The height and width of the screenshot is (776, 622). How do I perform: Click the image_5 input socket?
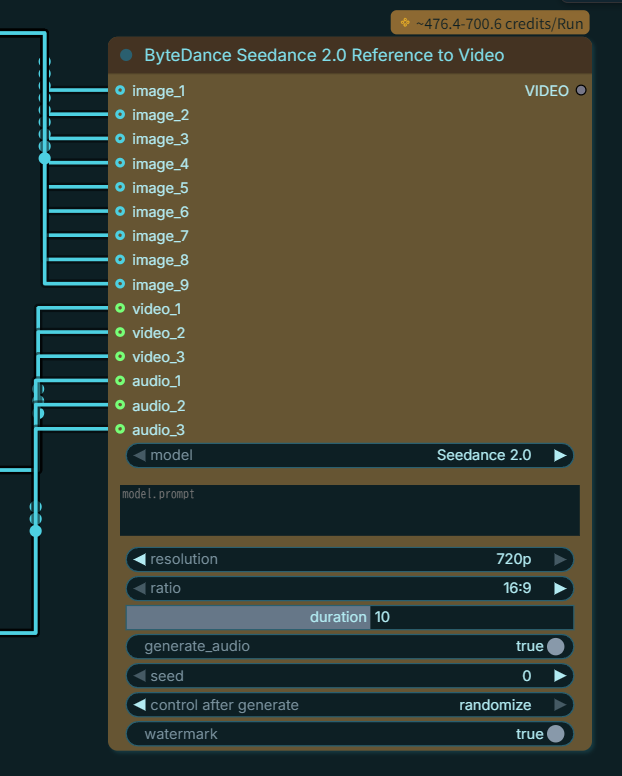point(120,187)
